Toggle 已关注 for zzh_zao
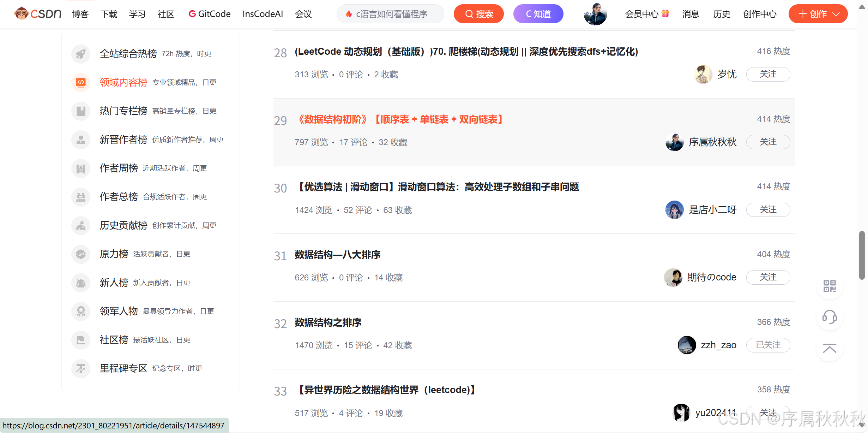 [768, 345]
